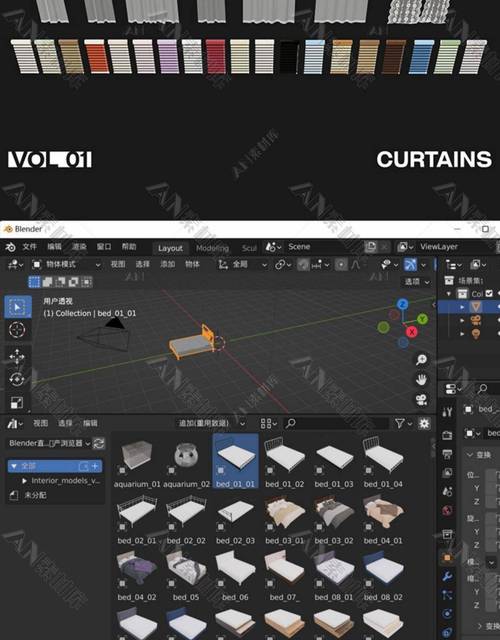Open the World properties tab
500x640 pixels.
pyautogui.click(x=447, y=510)
